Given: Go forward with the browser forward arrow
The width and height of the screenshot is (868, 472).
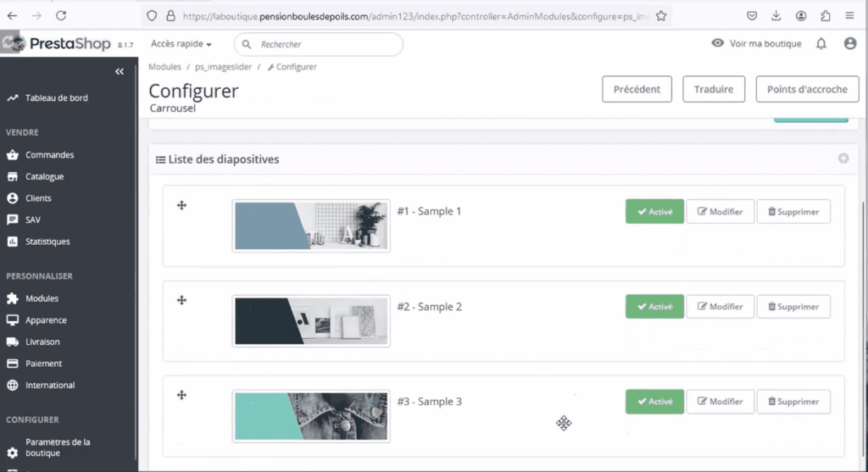Looking at the screenshot, I should coord(36,16).
